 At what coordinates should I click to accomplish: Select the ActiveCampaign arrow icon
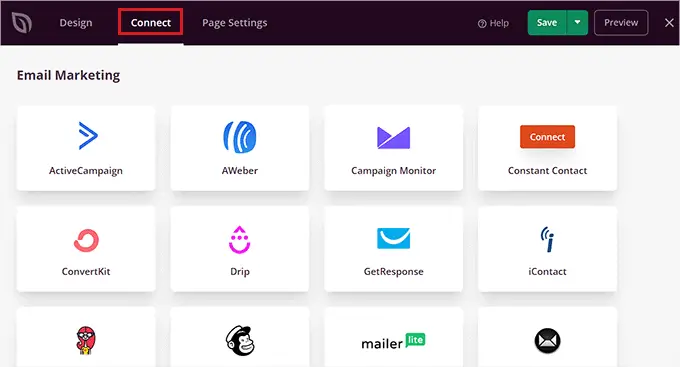(88, 136)
